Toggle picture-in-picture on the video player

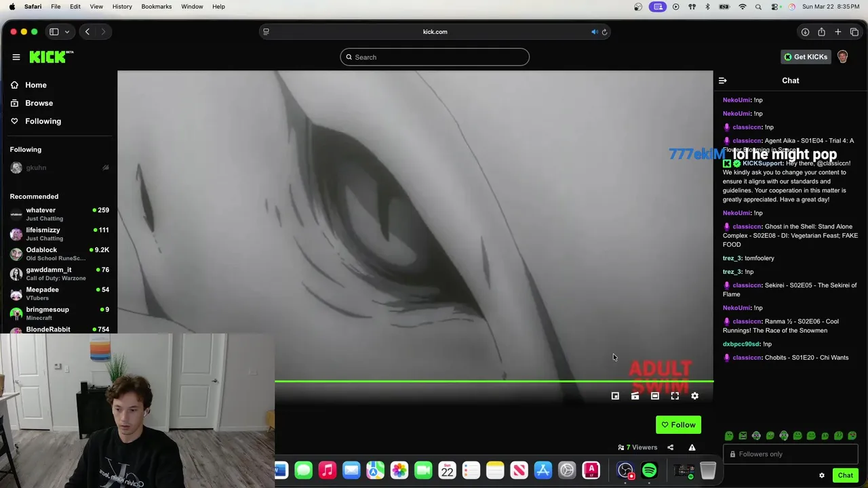tap(615, 396)
